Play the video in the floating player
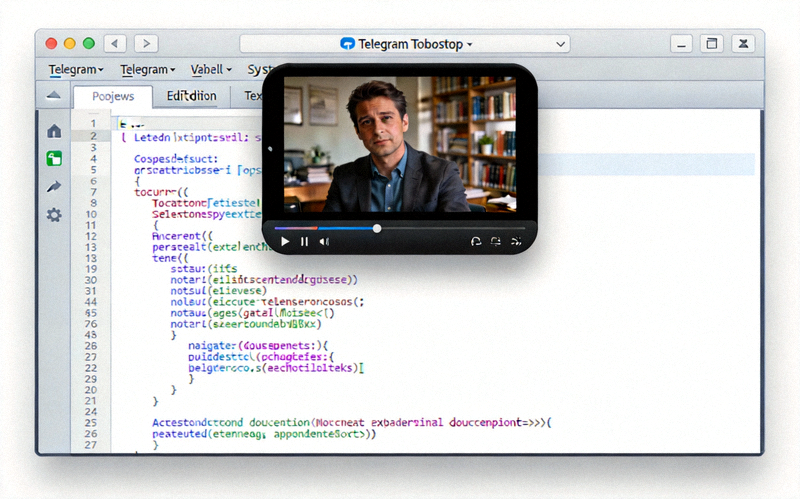800x499 pixels. pyautogui.click(x=285, y=241)
